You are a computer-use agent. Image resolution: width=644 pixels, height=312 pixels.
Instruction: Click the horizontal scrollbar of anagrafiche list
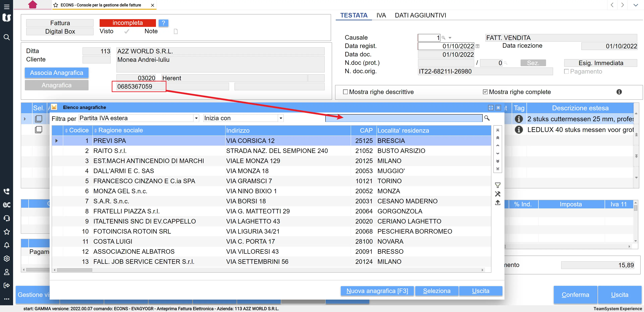(74, 270)
